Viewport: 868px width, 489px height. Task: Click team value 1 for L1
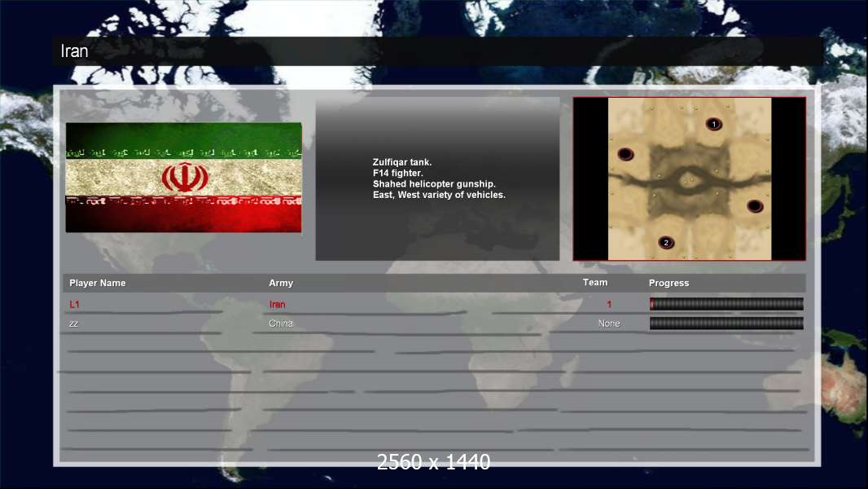[x=609, y=304]
